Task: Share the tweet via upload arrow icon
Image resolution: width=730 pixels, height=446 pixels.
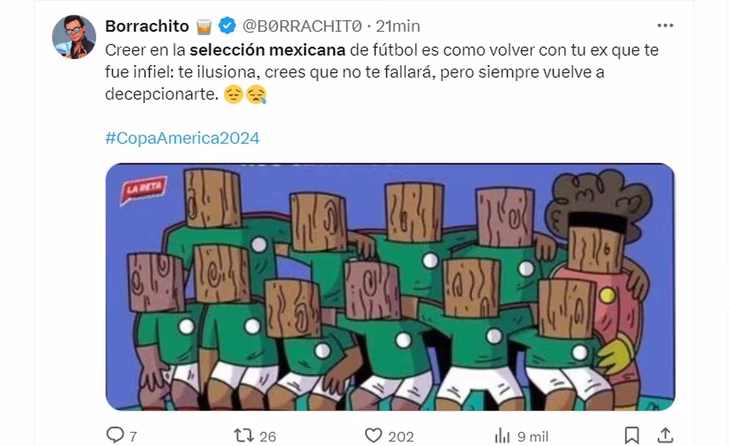Action: (665, 435)
